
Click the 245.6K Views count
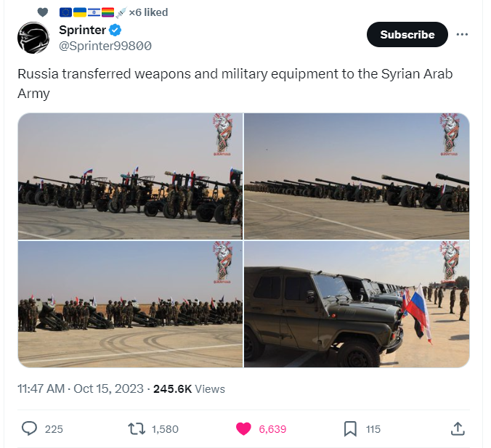click(189, 389)
